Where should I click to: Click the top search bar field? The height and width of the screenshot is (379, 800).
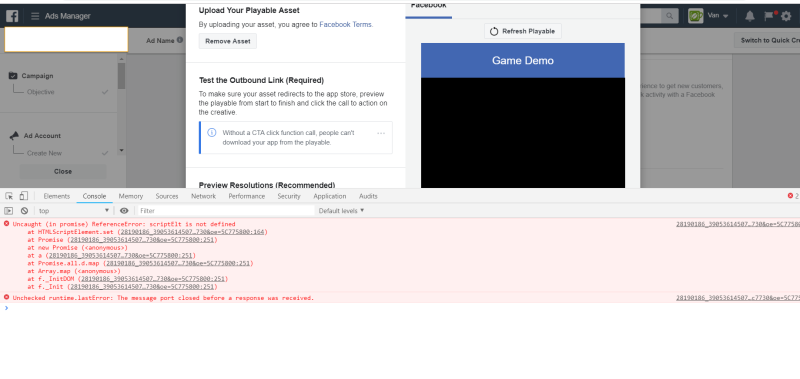[651, 16]
